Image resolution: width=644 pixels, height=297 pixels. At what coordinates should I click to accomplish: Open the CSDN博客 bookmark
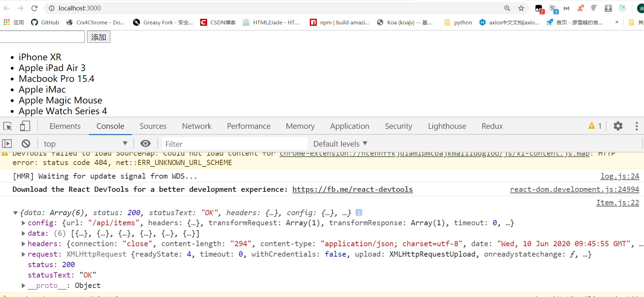click(x=218, y=22)
